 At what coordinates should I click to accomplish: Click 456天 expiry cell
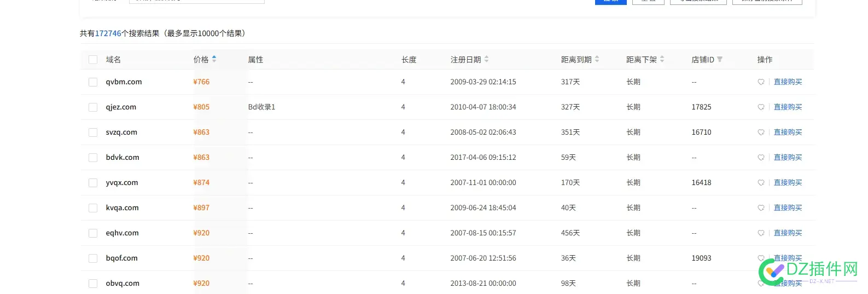point(570,233)
